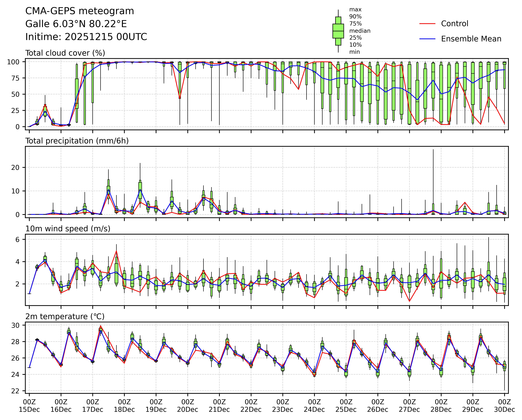Viewport: 522px width, 420px height.
Task: Click the 'Initime: 20251215 00UTC' text
Action: (x=86, y=37)
